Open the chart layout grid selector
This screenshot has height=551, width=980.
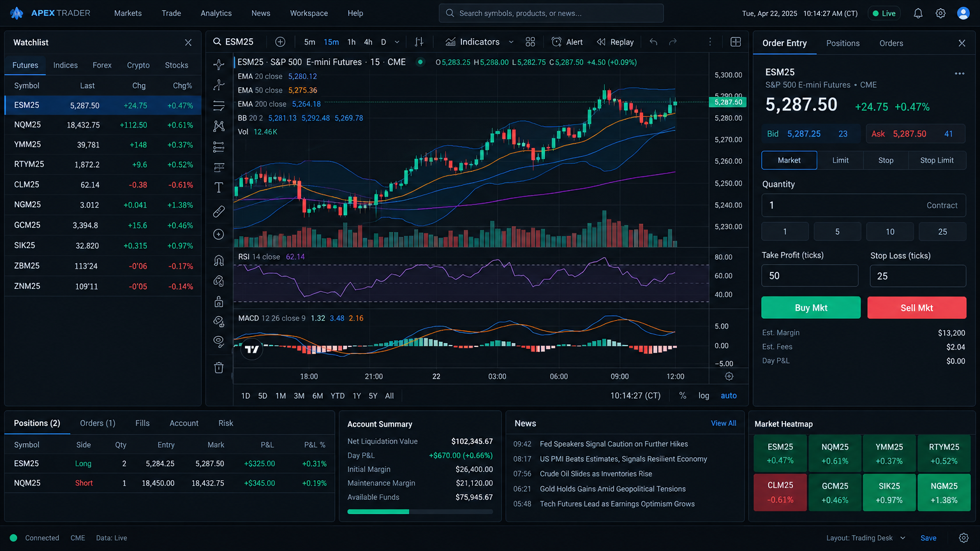tap(736, 41)
